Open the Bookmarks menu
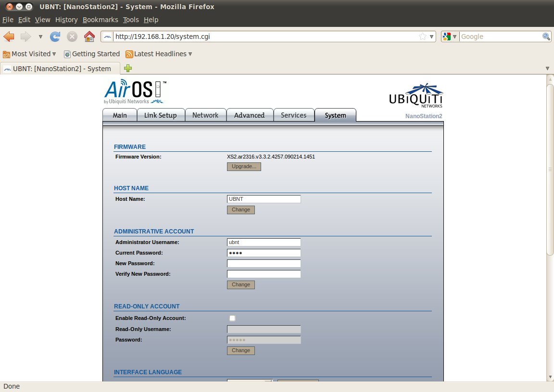 [101, 20]
